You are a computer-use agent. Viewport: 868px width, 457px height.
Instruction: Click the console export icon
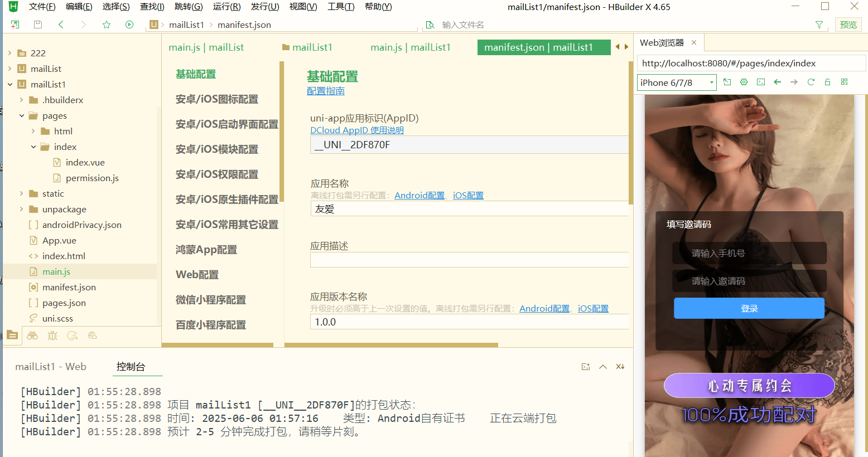pos(586,367)
